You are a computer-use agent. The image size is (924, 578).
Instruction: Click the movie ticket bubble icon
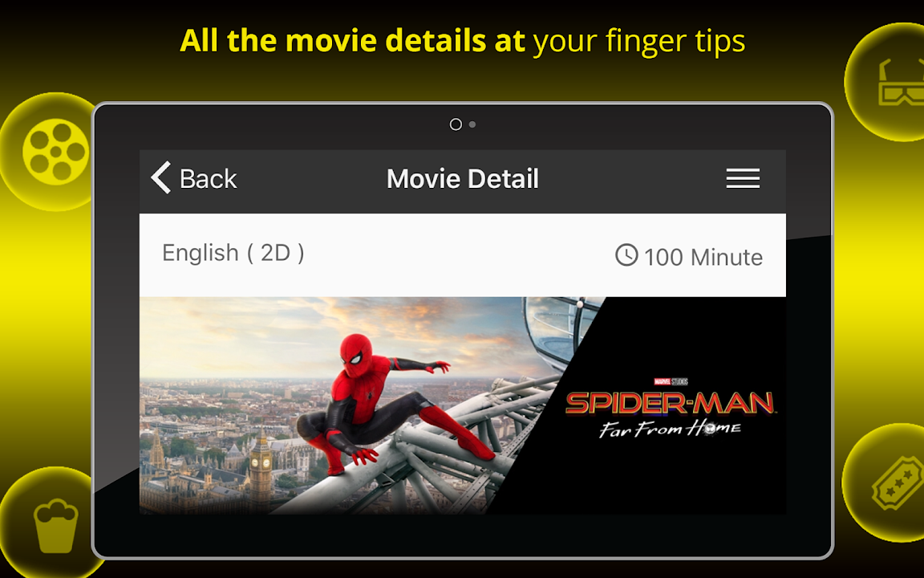898,482
